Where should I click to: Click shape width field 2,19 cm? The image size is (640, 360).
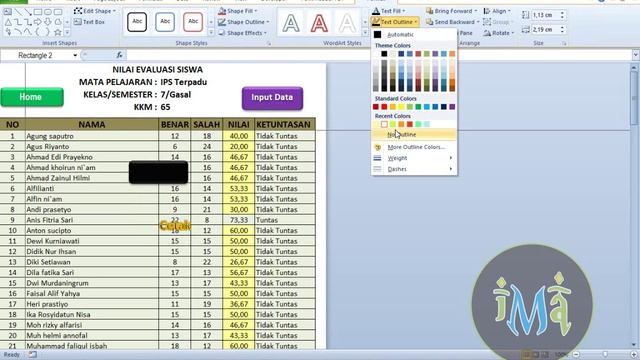544,30
